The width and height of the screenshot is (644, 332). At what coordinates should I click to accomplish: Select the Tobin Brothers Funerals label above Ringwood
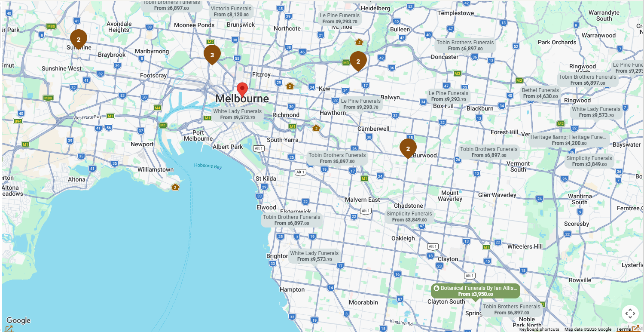point(588,80)
